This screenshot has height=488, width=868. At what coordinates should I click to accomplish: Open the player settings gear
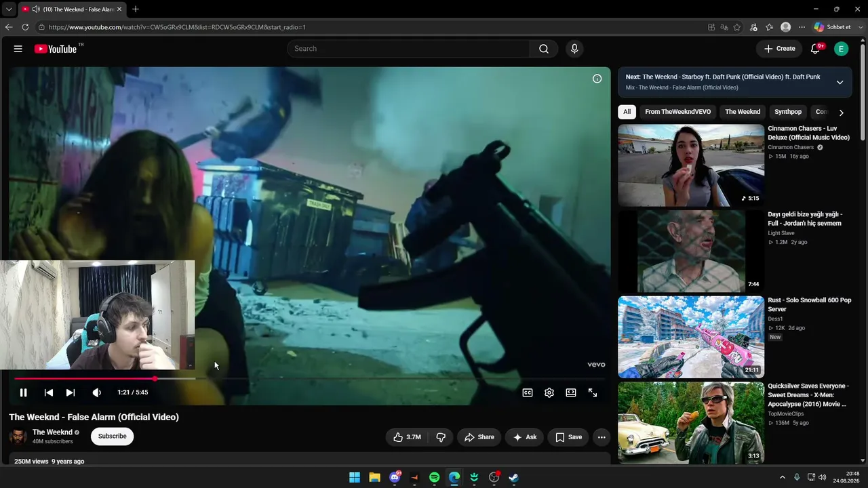click(549, 392)
